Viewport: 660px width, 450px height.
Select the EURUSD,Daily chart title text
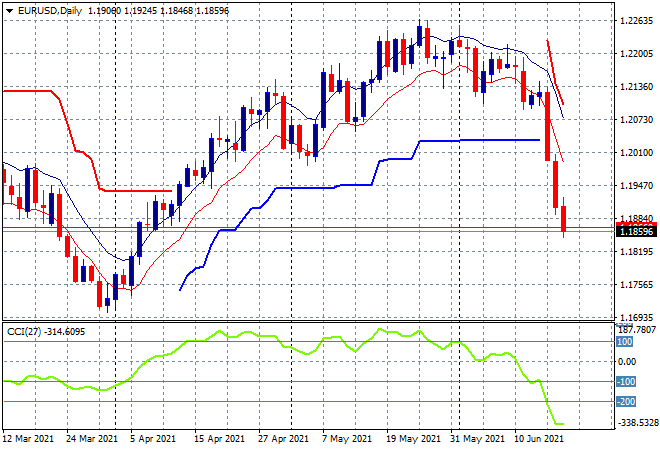(50, 11)
